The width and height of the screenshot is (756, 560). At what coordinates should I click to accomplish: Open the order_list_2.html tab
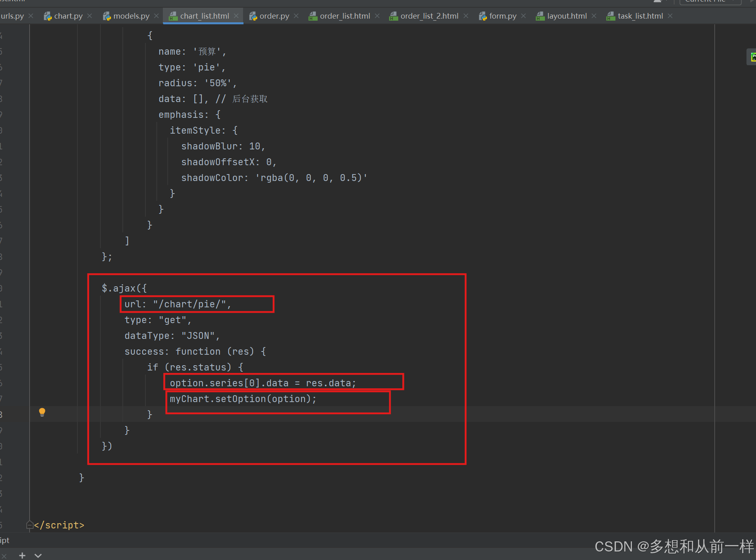pyautogui.click(x=429, y=16)
